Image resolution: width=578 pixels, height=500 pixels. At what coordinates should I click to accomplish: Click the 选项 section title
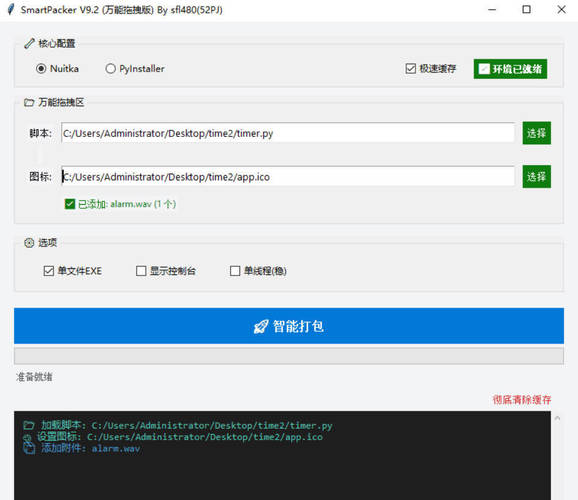[48, 243]
